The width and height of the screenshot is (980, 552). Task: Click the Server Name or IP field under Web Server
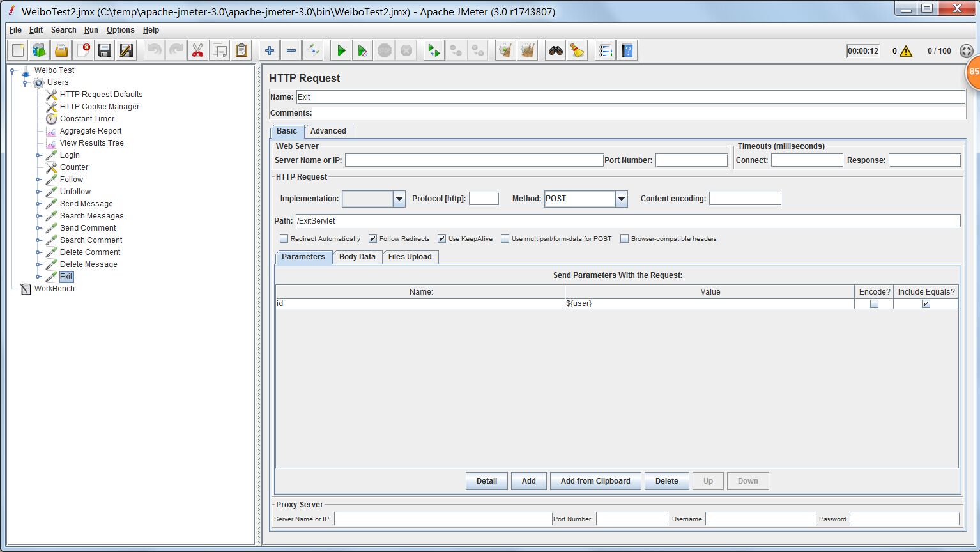click(x=474, y=160)
